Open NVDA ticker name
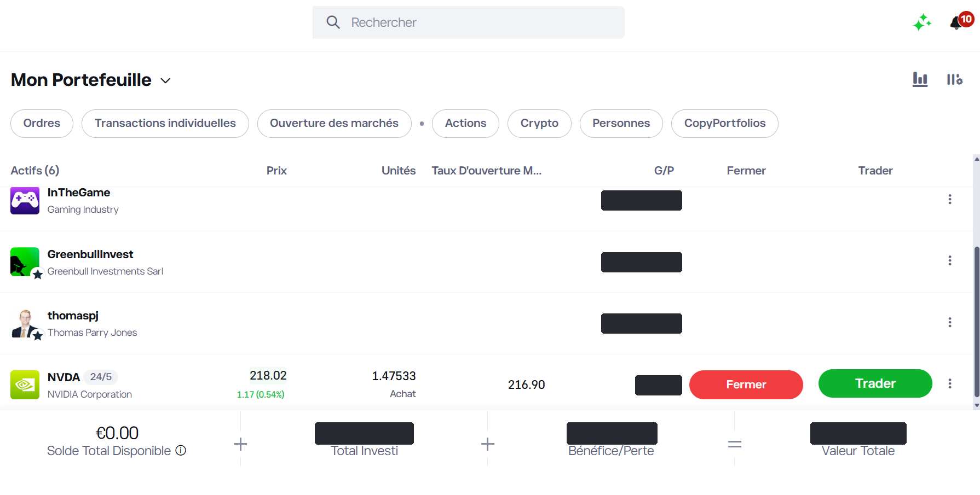 [64, 377]
